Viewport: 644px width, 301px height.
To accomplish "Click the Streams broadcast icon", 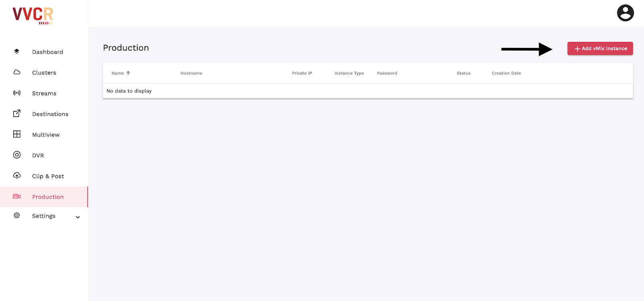I will (17, 93).
